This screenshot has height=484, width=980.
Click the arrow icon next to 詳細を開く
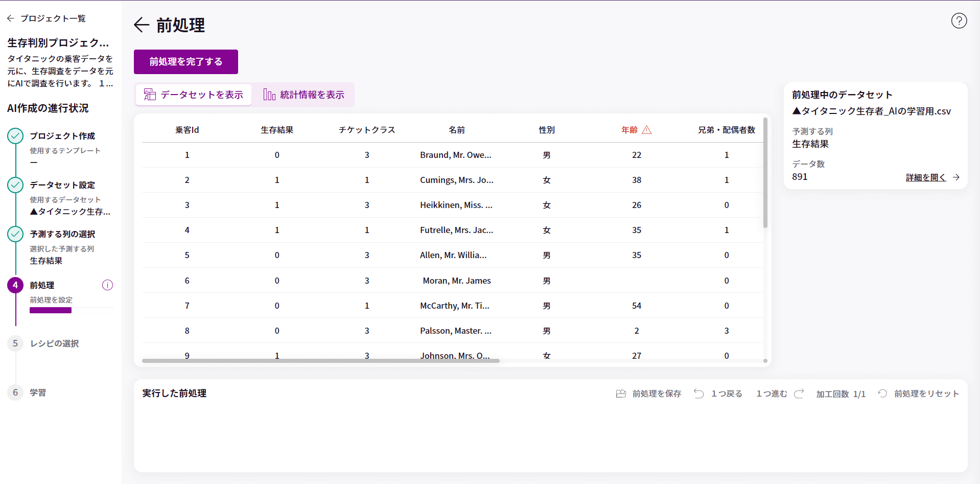pyautogui.click(x=956, y=177)
